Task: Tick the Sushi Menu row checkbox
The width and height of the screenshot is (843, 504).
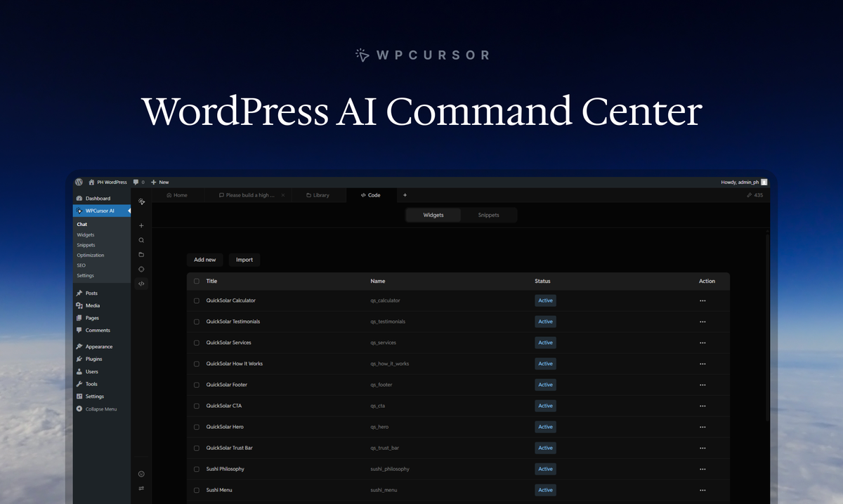Action: 197,490
